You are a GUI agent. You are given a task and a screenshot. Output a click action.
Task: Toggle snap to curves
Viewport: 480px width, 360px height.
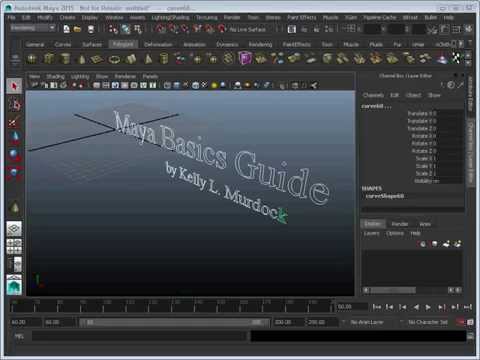(173, 29)
